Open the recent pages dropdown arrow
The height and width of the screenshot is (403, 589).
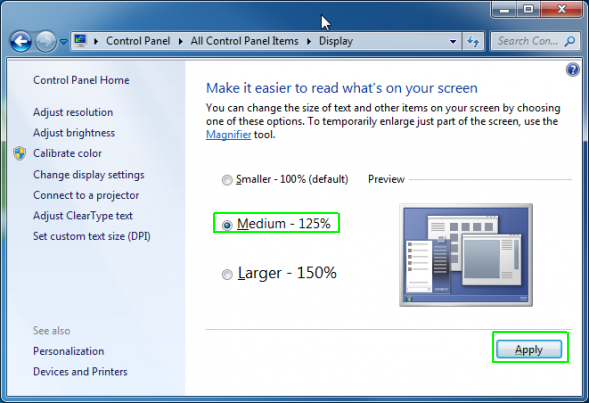[64, 41]
